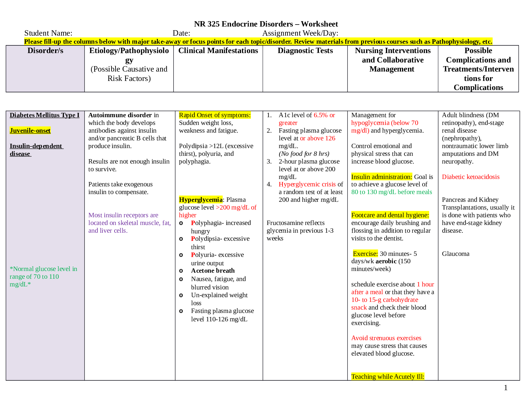The image size is (532, 411).
Task: Click the highlighted 'Juvenile-onset' text
Action: (30, 131)
